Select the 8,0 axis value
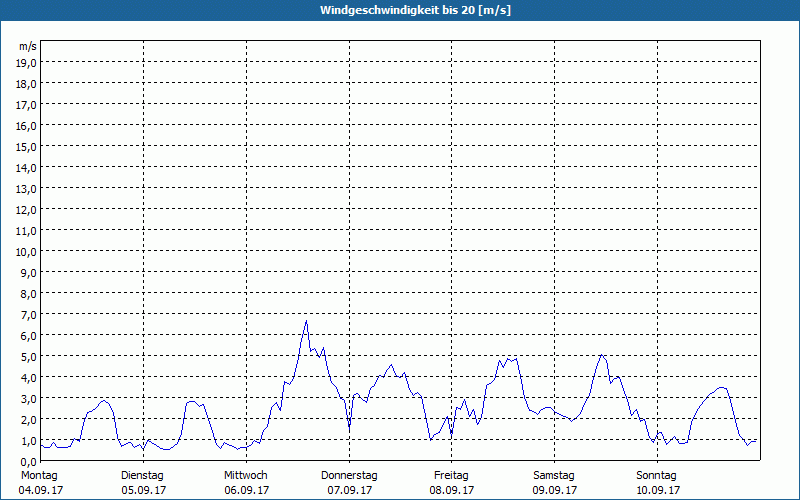800x500 pixels. [x=30, y=294]
